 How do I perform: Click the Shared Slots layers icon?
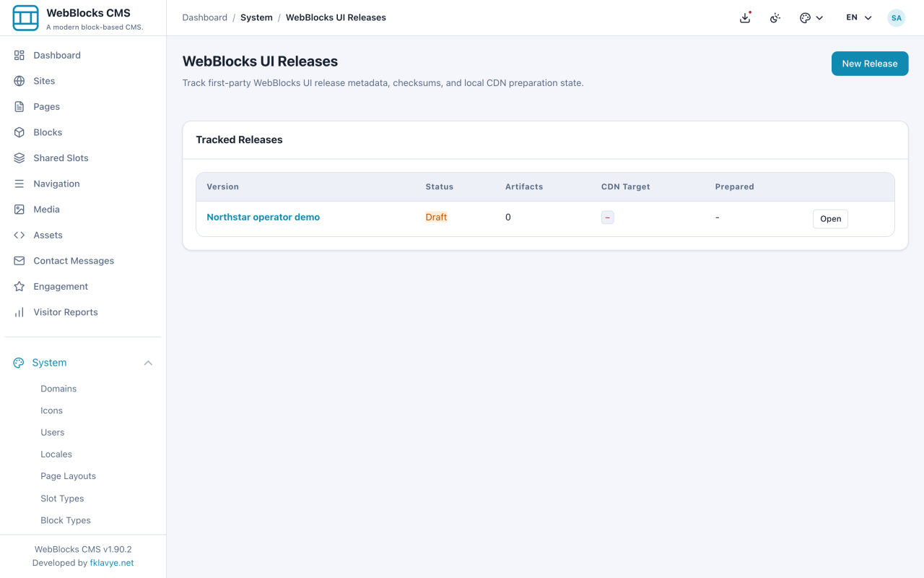[19, 158]
